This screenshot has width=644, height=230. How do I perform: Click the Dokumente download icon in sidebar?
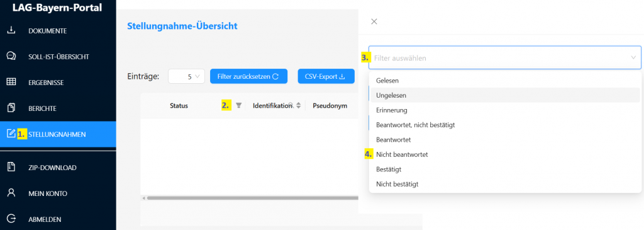pos(11,30)
